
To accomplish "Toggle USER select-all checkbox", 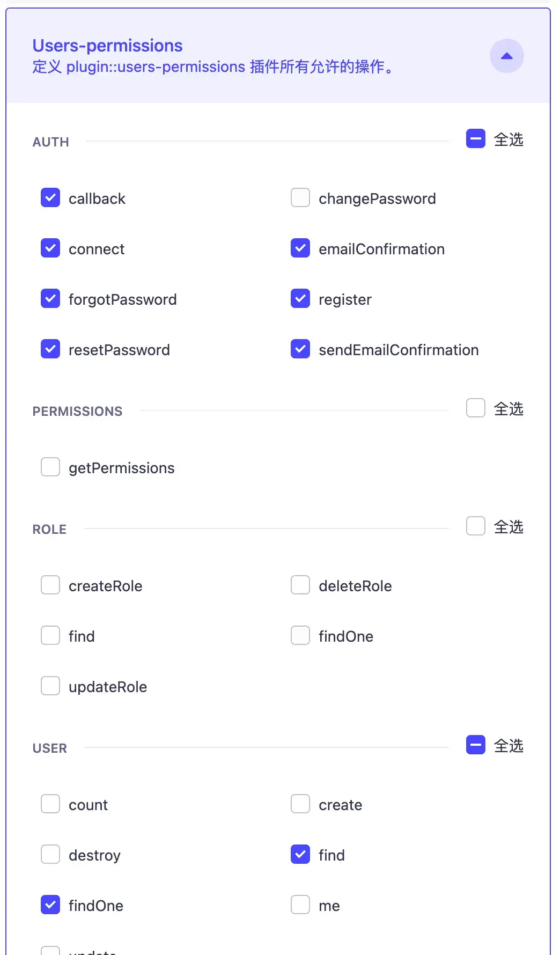I will pyautogui.click(x=476, y=745).
